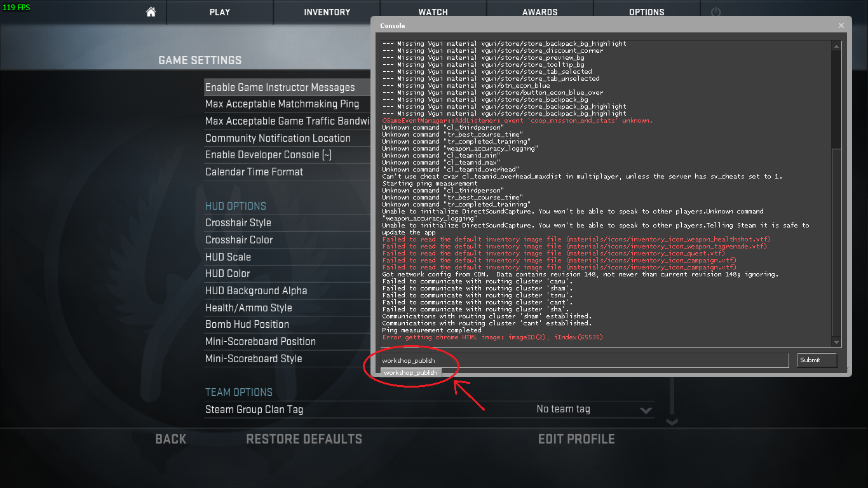The image size is (868, 488).
Task: Go to the Home screen icon
Action: pyautogui.click(x=151, y=12)
